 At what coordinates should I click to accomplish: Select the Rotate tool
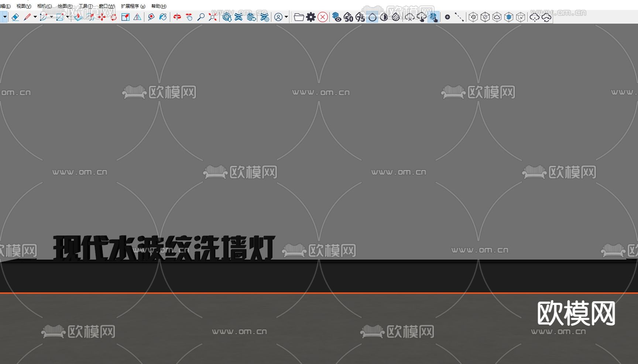coord(114,17)
